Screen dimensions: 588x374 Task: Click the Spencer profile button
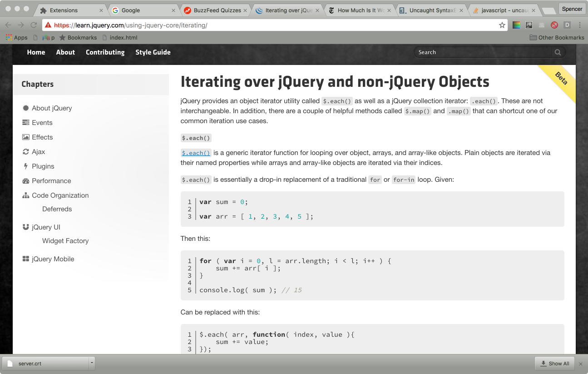pyautogui.click(x=572, y=9)
